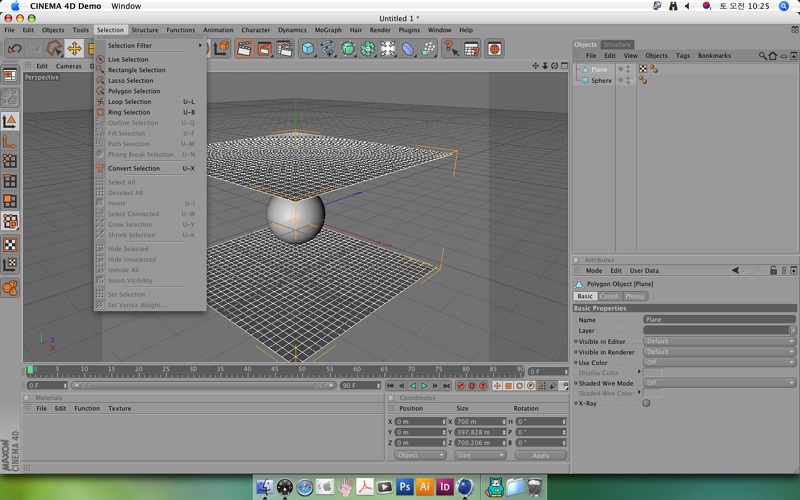
Task: Open Photoshop from the Dock
Action: (405, 487)
